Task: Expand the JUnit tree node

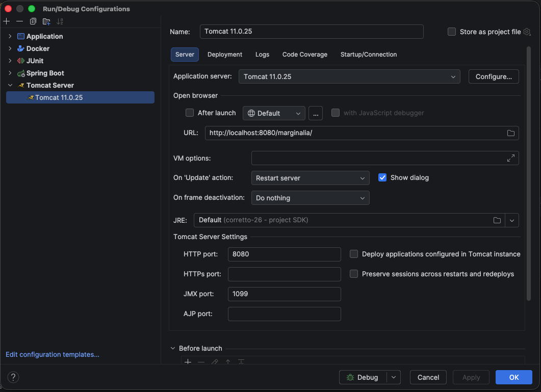Action: [x=10, y=61]
